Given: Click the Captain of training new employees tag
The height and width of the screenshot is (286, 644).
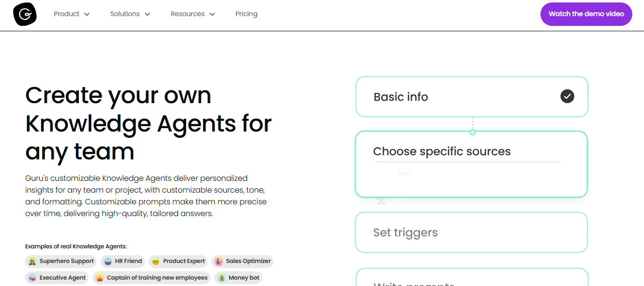Looking at the screenshot, I should pos(151,278).
